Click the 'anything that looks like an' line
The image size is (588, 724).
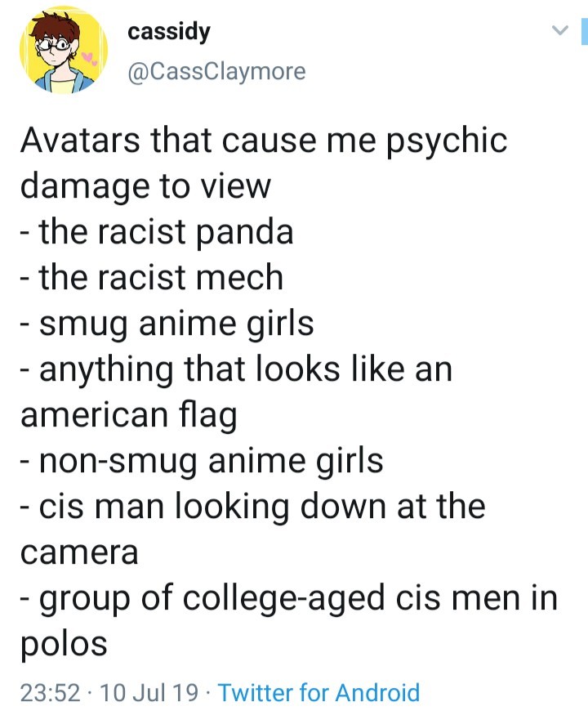[x=246, y=369]
